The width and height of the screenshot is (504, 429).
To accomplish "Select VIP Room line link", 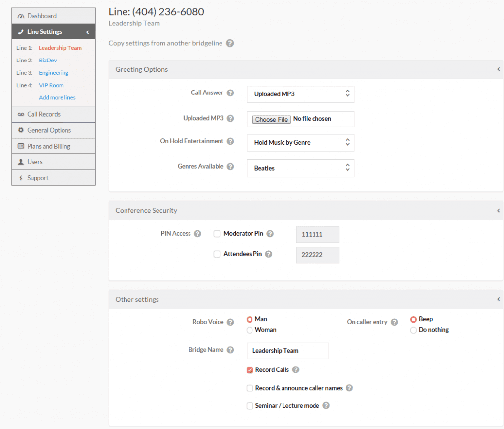I will click(51, 85).
